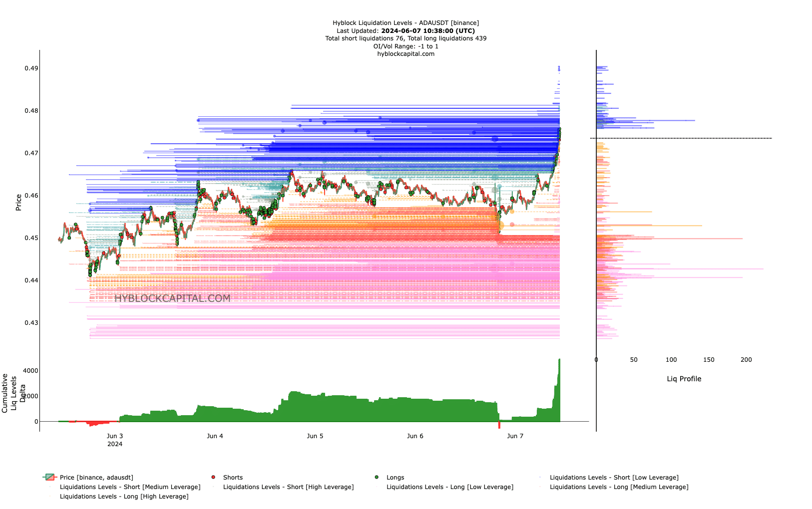Click the tall green delta spike at right
Viewport: 812px width, 509px height.
click(558, 390)
